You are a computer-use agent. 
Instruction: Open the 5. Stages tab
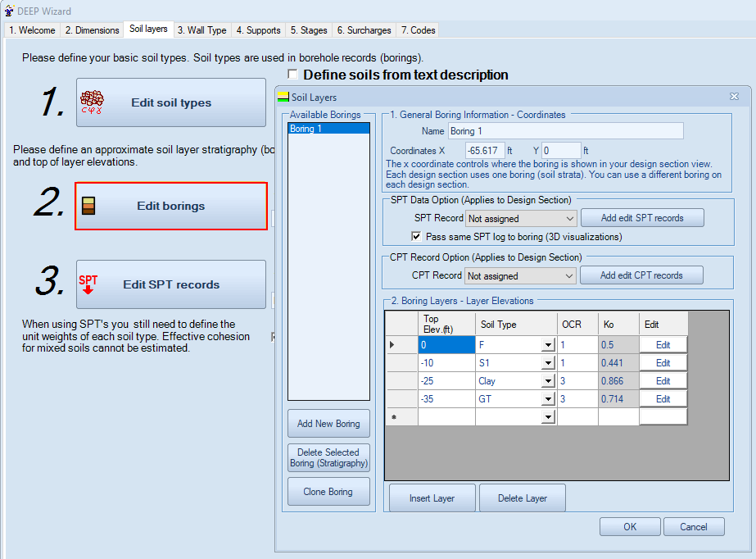coord(309,30)
